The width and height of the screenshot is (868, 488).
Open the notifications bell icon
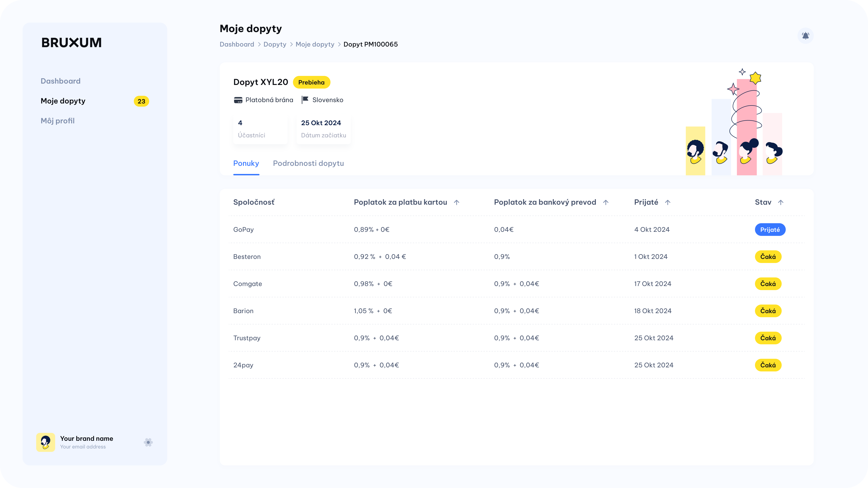(x=805, y=35)
